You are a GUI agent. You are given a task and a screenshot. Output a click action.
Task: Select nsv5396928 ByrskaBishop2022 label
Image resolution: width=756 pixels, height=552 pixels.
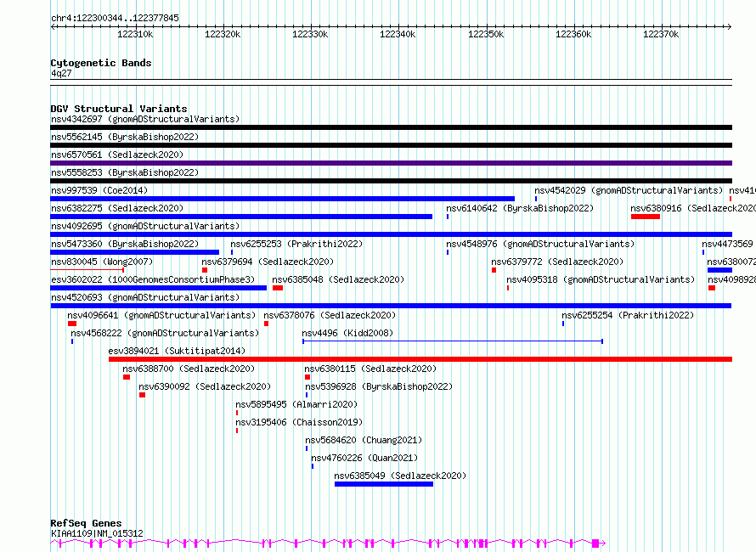(379, 386)
